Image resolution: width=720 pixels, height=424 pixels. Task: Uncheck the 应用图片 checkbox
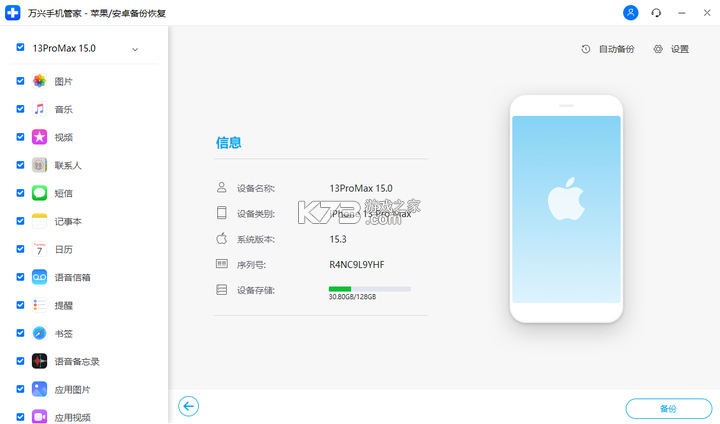20,389
